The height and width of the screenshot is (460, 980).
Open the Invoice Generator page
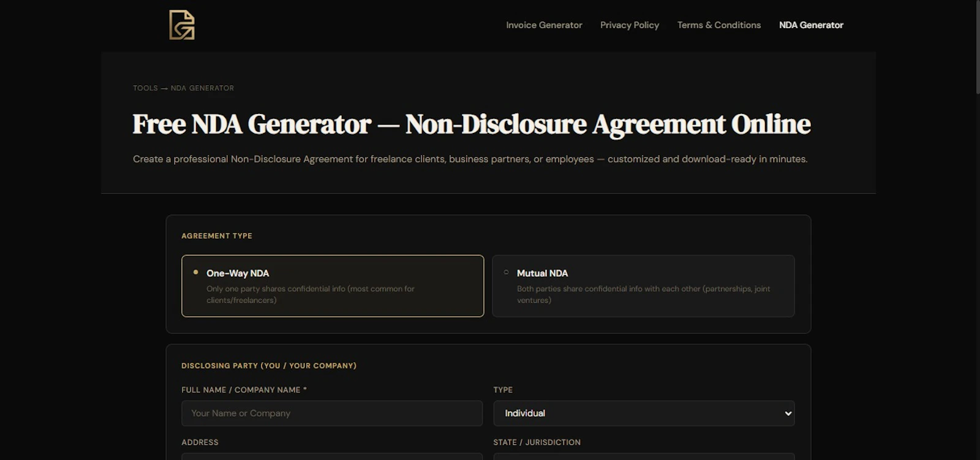(x=544, y=25)
